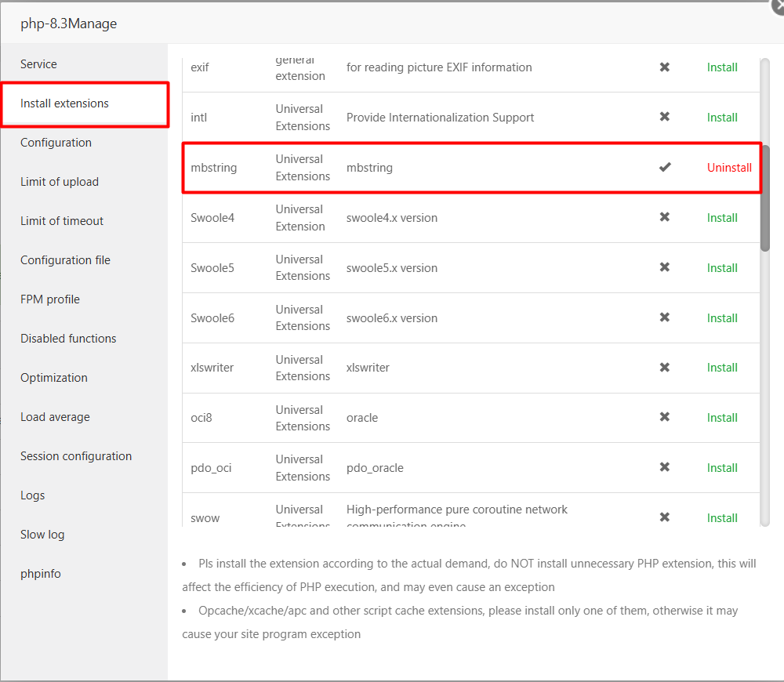Toggle the install status mark for Swoole4
Screen dimensions: 784x682
(x=664, y=217)
